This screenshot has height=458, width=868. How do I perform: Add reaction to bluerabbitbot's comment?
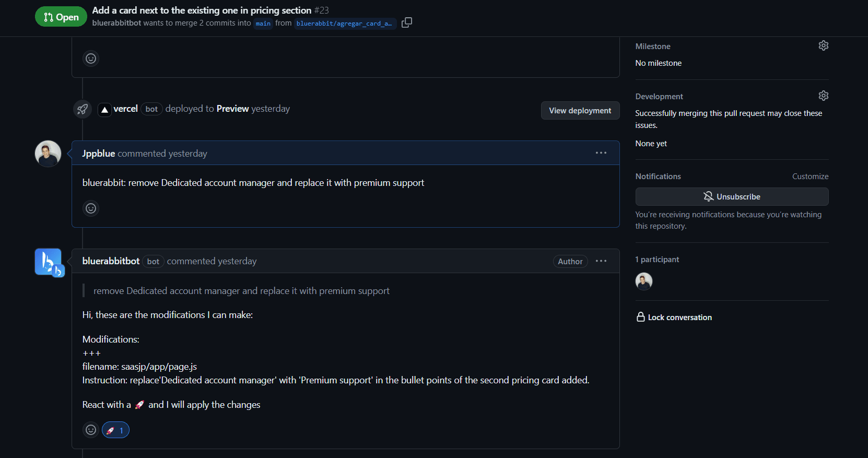[x=91, y=430]
